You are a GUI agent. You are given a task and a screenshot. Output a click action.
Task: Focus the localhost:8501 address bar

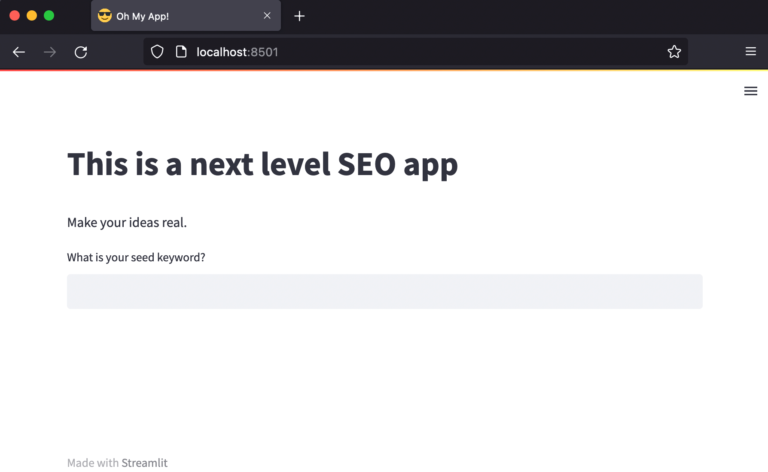coord(415,52)
